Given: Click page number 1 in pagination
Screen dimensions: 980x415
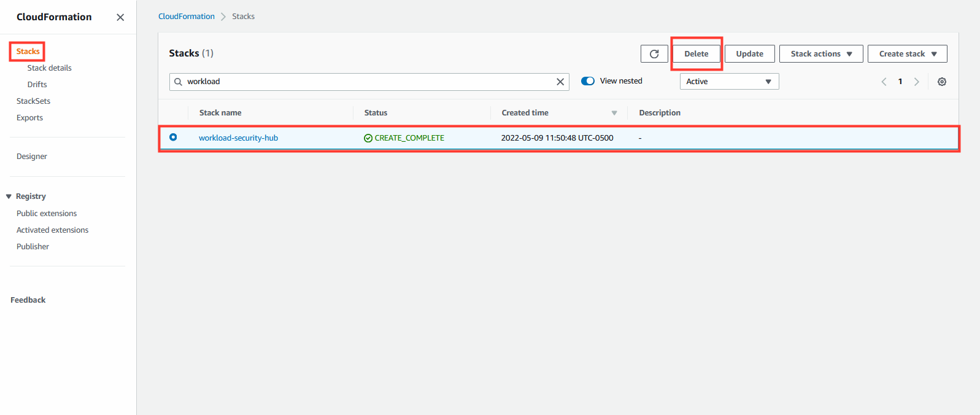Looking at the screenshot, I should click(900, 82).
